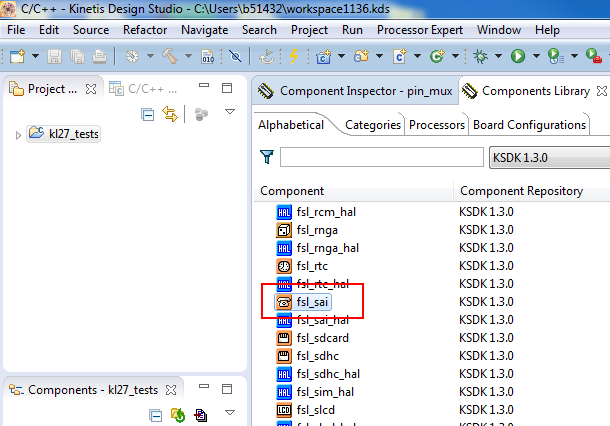Open the Refactor menu
This screenshot has height=426, width=610.
tap(145, 30)
